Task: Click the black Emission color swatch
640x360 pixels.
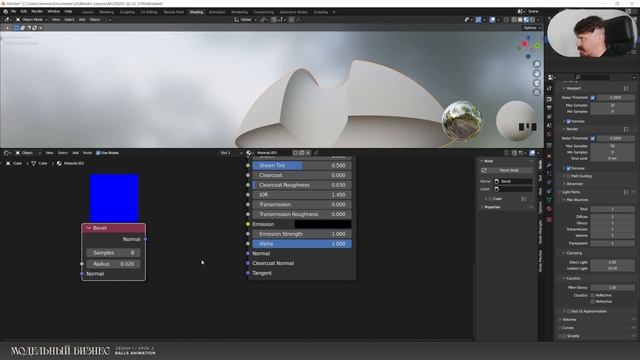Action: [x=322, y=224]
